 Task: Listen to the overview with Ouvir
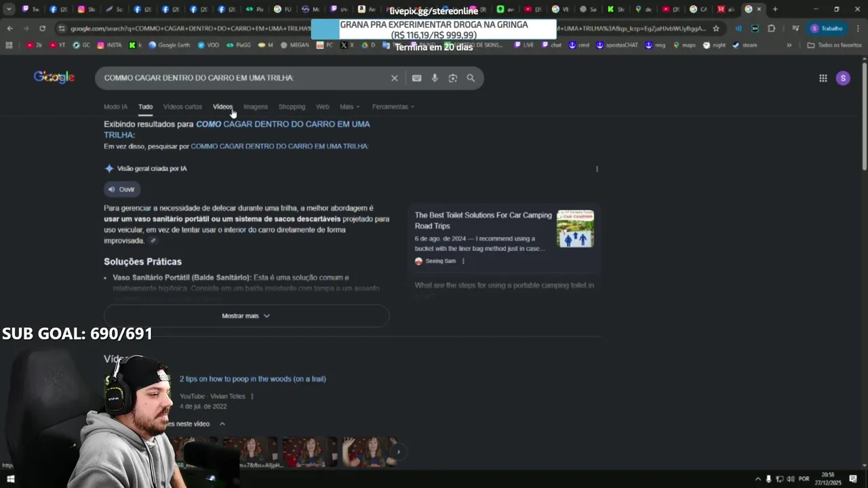click(x=122, y=189)
